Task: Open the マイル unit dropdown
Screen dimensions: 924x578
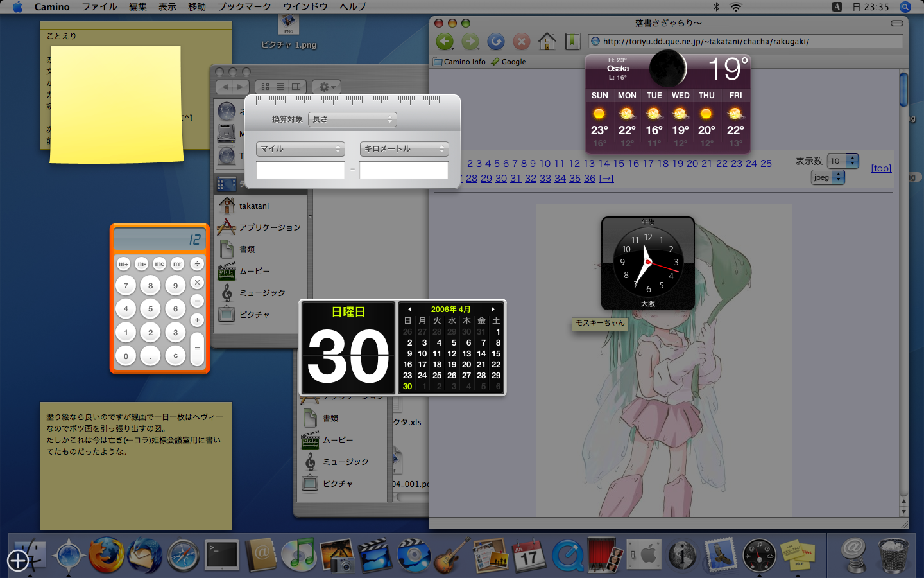Action: pos(300,148)
